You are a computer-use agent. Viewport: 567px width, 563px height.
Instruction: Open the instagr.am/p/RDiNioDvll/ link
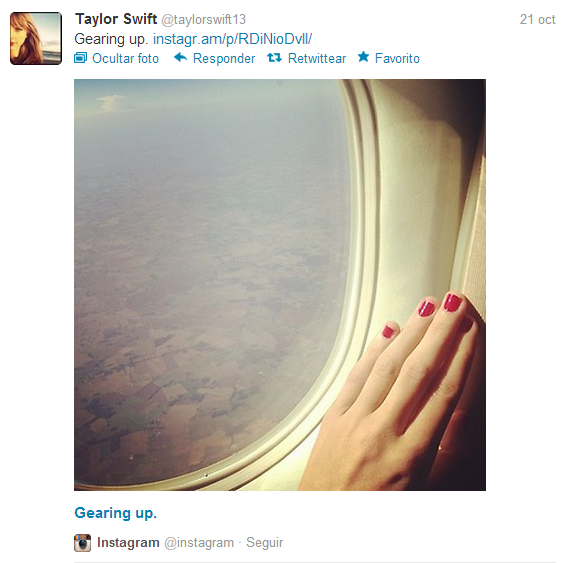233,39
